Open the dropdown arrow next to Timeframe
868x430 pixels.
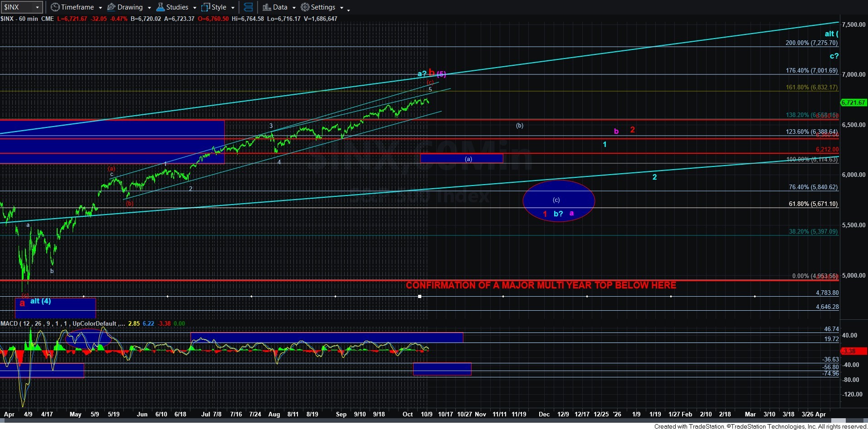pos(100,8)
